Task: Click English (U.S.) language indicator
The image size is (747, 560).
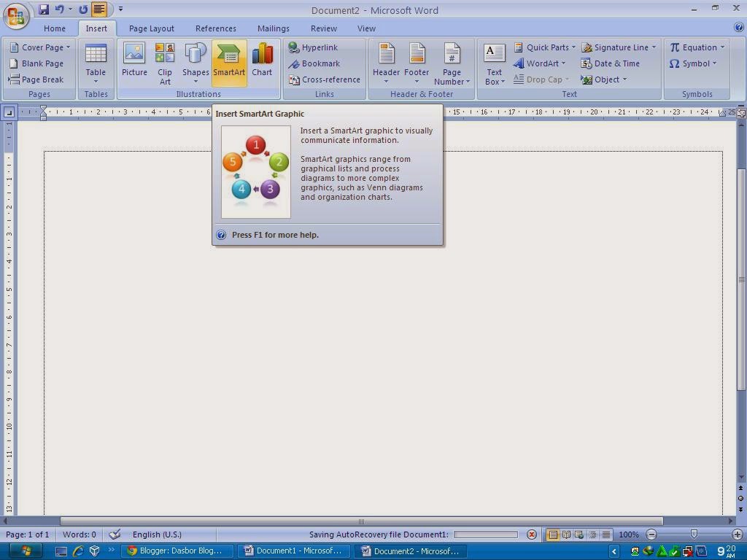Action: coord(157,534)
